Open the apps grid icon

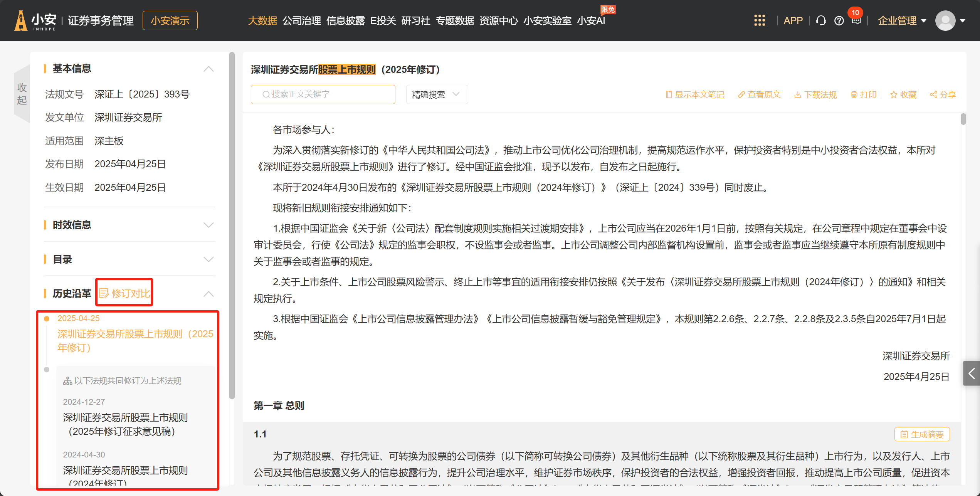coord(759,20)
